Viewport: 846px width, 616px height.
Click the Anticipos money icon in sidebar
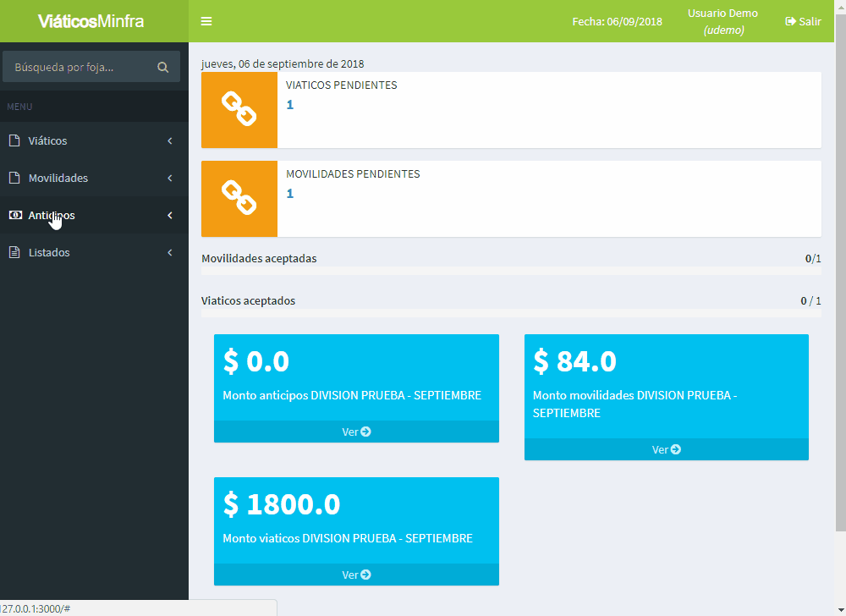[x=14, y=216]
